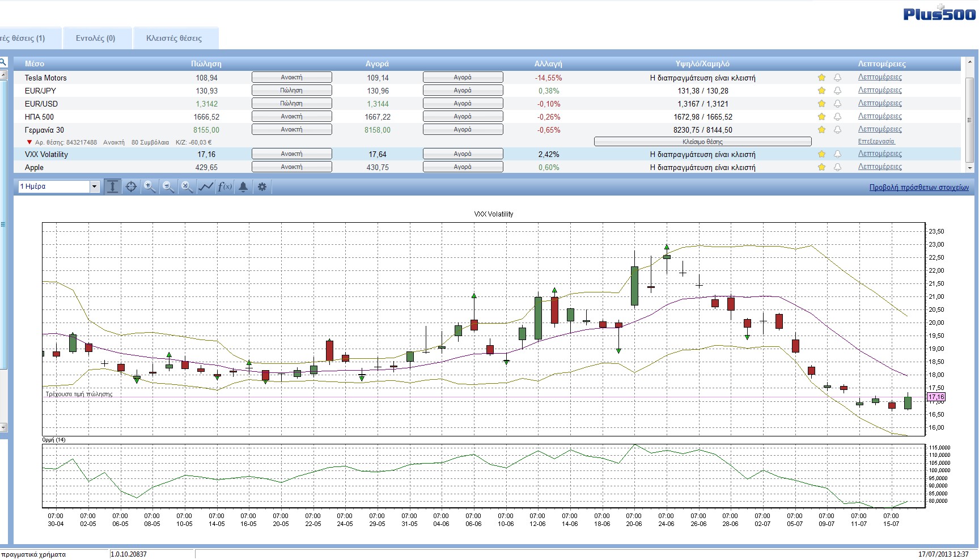Click the instrument list scrollbar down arrow
Screen dimensions: 979x560
tap(969, 168)
